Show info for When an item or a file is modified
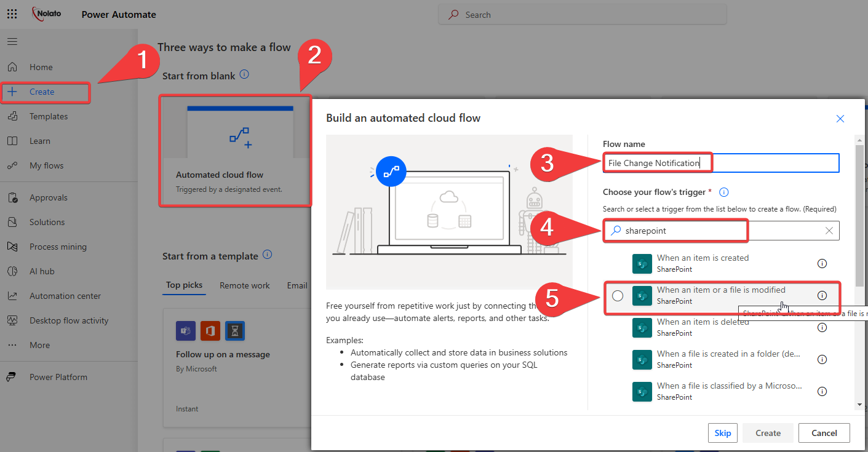The height and width of the screenshot is (452, 868). 822,295
